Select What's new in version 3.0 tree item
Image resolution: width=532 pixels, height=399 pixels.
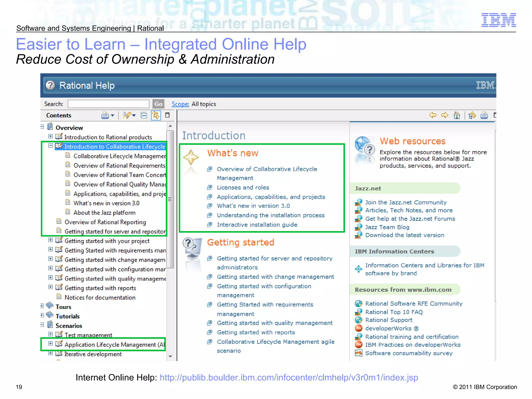coord(107,203)
